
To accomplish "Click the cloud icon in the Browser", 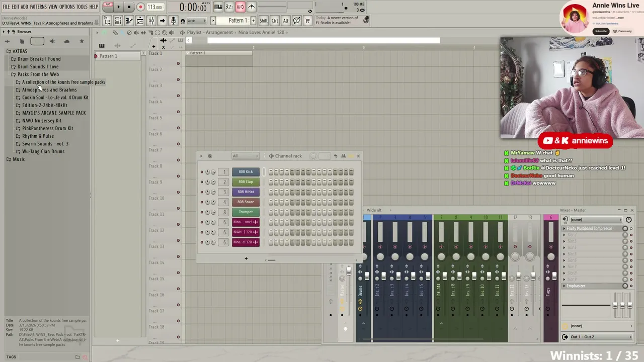I will tap(66, 41).
